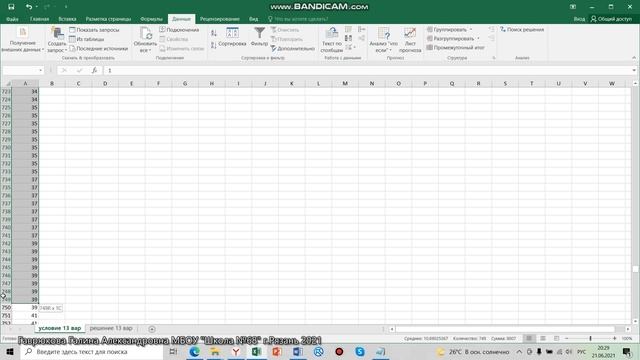Image resolution: width=640 pixels, height=360 pixels.
Task: Click the Share (Общий доступ) button
Action: tap(611, 19)
